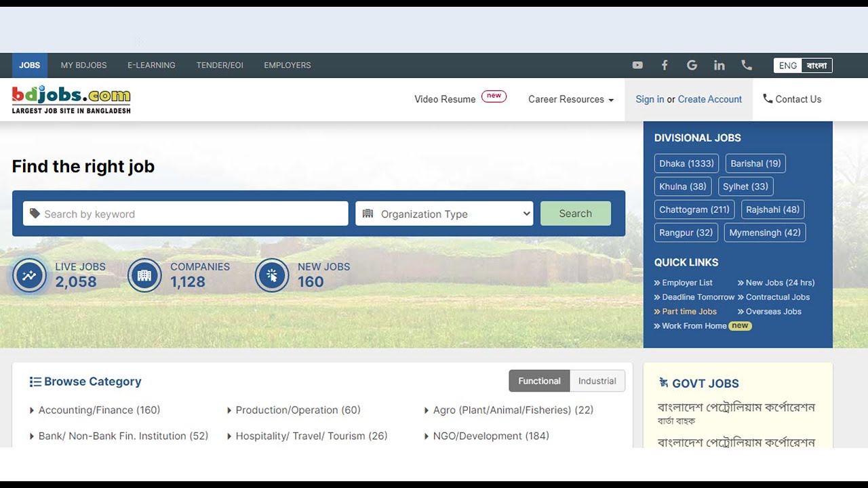Open Employer List quick link

(687, 283)
